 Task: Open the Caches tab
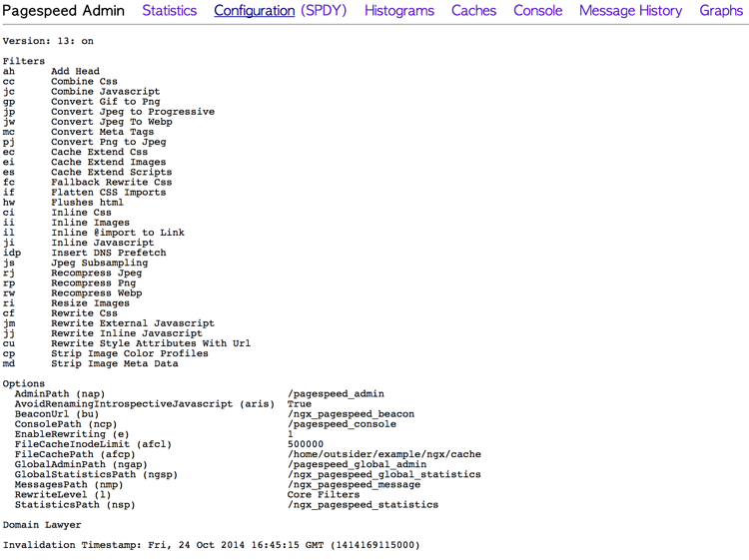coord(473,11)
